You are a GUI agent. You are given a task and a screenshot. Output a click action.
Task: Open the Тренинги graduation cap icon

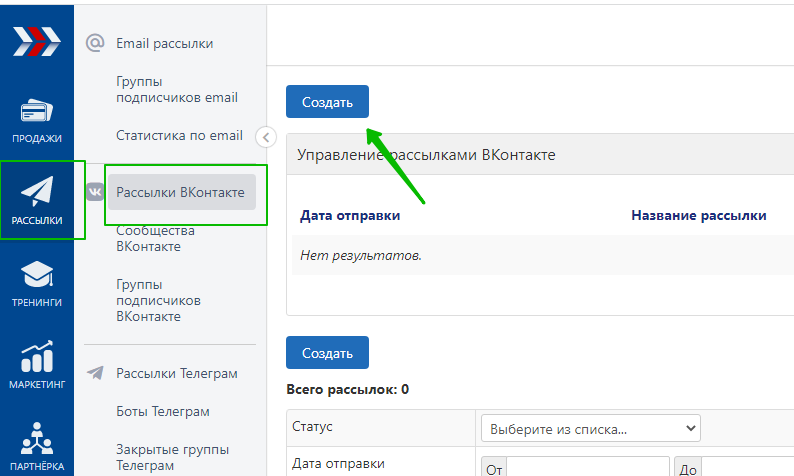coord(36,274)
